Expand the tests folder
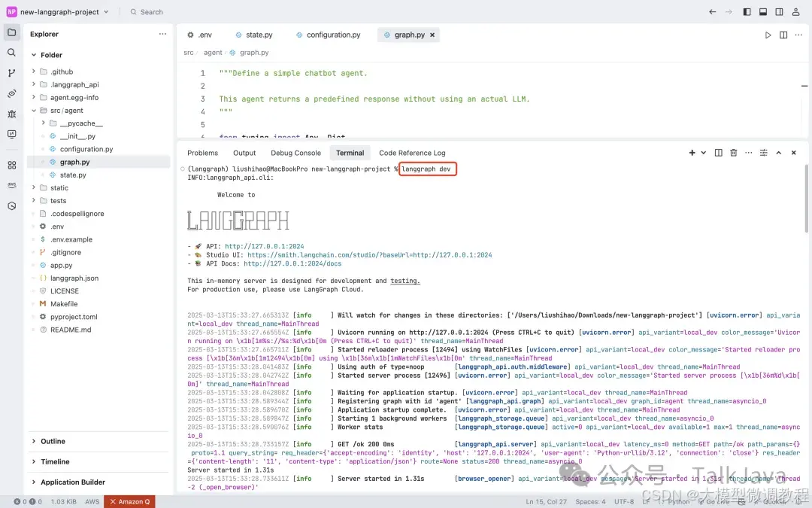Screen dimensions: 812x508 tap(34, 200)
